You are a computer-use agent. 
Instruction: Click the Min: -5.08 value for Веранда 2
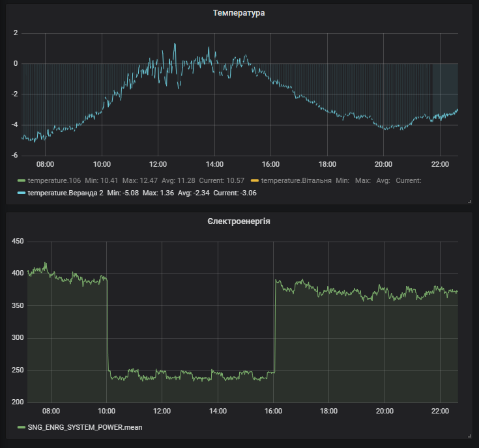(122, 193)
